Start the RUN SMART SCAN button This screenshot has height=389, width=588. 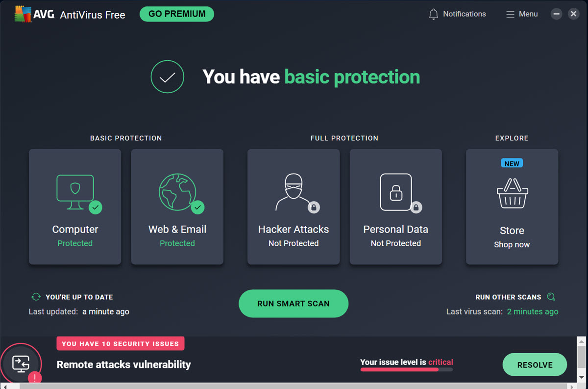[293, 304]
